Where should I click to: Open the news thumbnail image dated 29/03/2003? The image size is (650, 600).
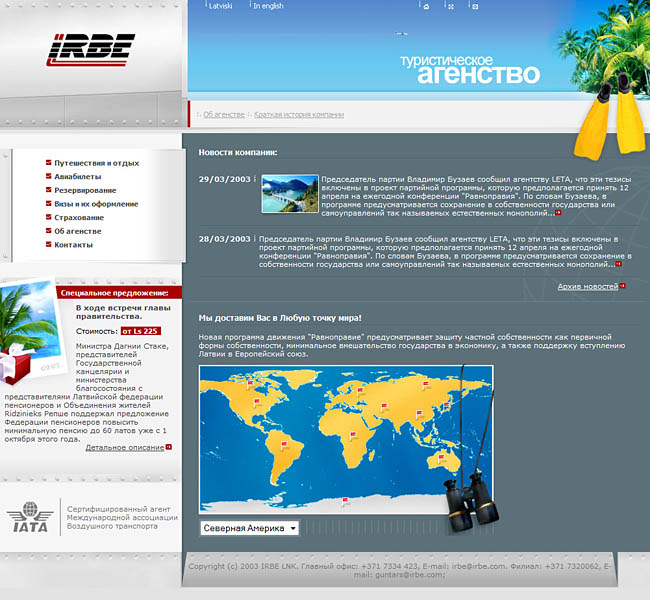coord(290,193)
